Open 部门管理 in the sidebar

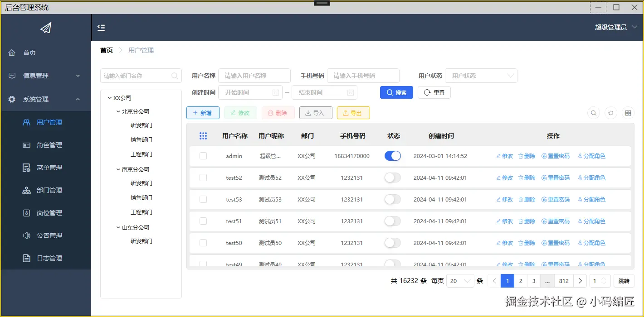tap(45, 190)
